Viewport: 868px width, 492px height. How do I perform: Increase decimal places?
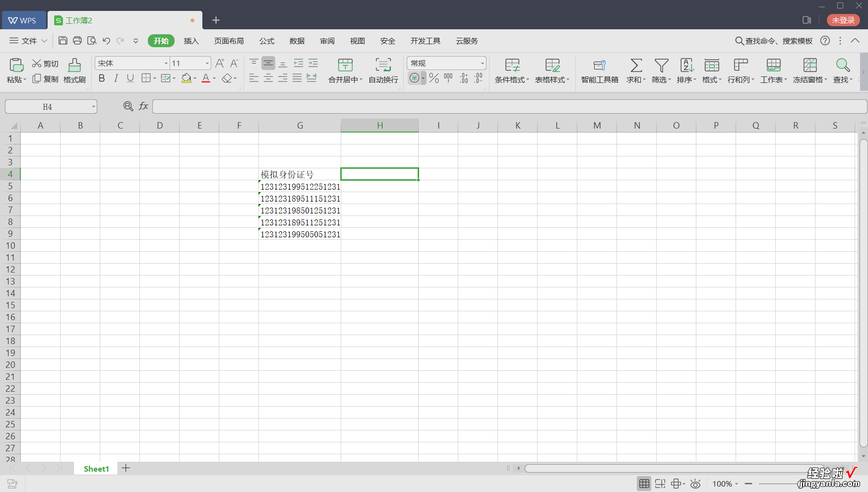tap(464, 78)
